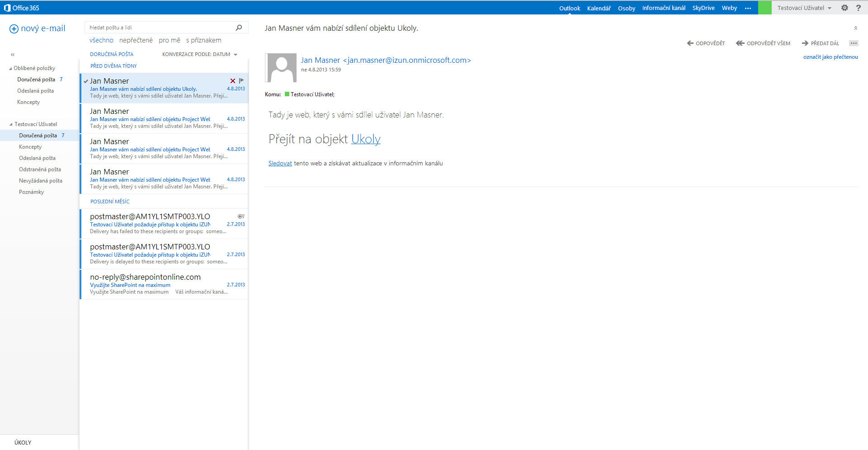This screenshot has height=450, width=868.
Task: Filter messages by nepřečtené
Action: (136, 40)
